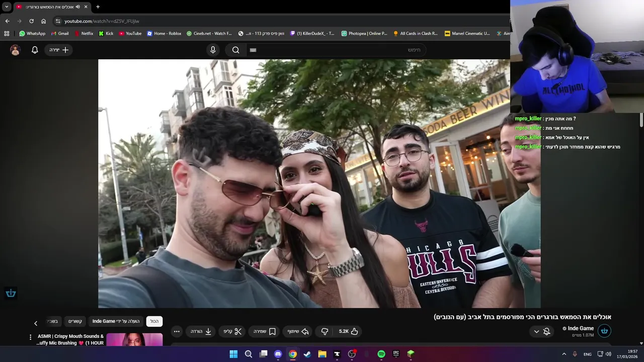Open options for the ASMR suggested video
The image size is (644, 362).
(30, 337)
